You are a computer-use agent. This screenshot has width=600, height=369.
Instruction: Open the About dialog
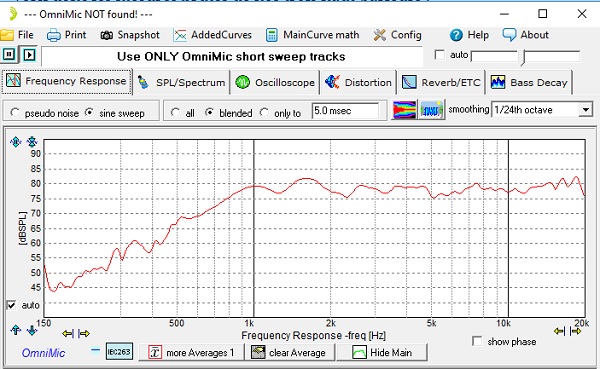(525, 35)
